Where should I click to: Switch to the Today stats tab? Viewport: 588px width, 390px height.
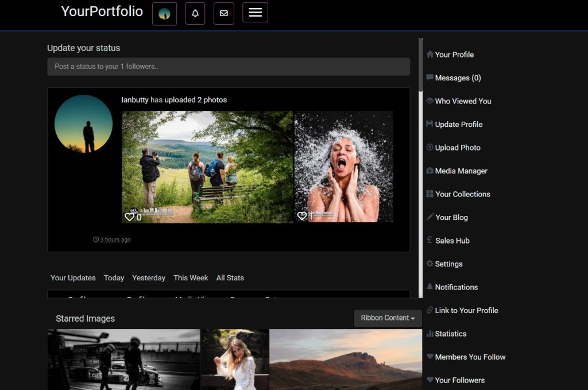point(114,277)
